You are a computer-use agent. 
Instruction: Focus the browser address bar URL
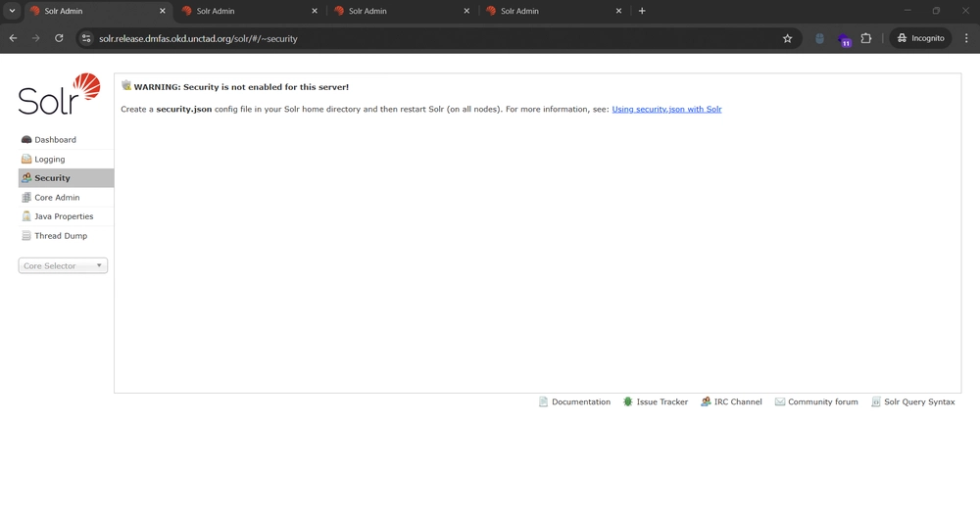click(x=198, y=39)
